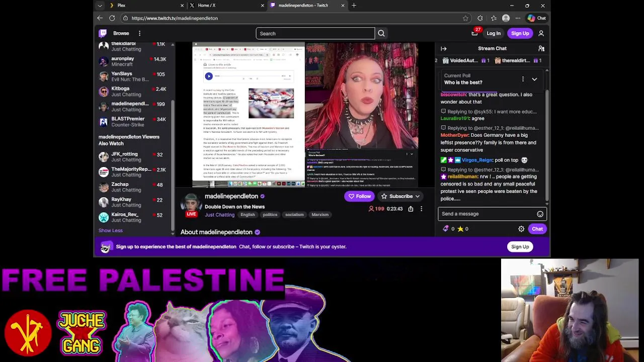Click the socialism tag
The width and height of the screenshot is (644, 362).
tap(294, 215)
